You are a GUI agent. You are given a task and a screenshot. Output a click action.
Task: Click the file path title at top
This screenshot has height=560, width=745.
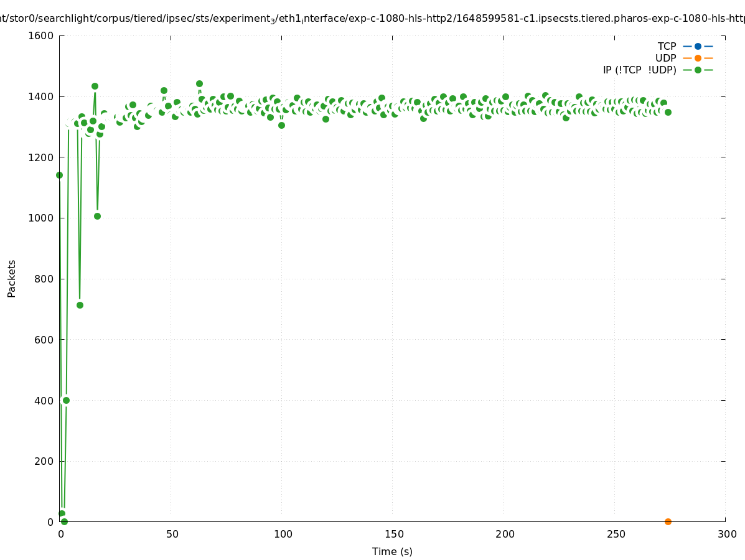(372, 19)
